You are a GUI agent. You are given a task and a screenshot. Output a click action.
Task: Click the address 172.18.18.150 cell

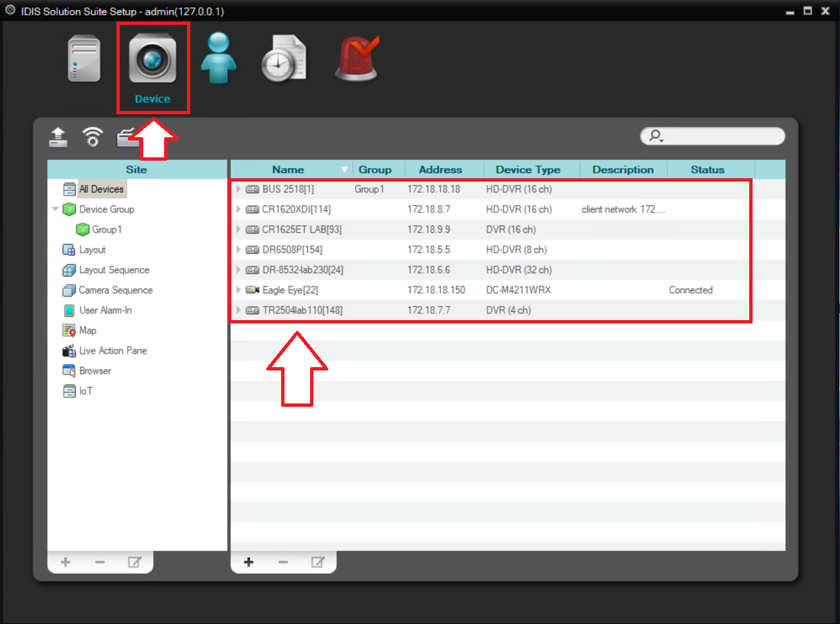pos(436,290)
